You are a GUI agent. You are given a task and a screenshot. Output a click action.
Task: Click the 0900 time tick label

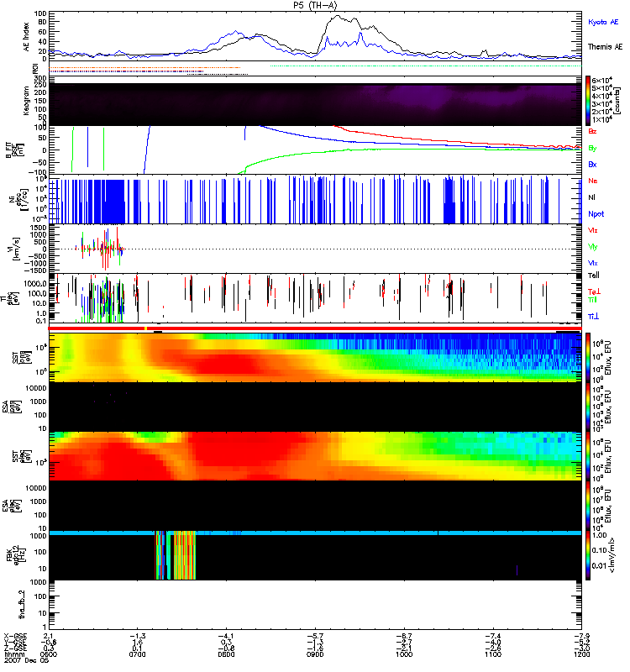315,654
